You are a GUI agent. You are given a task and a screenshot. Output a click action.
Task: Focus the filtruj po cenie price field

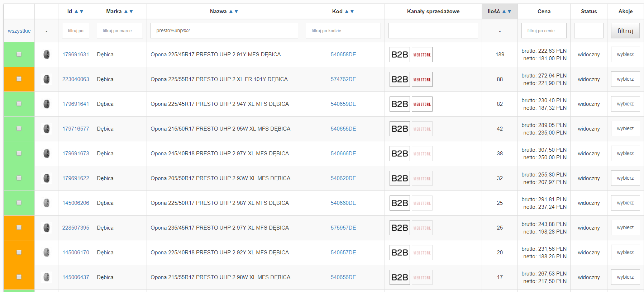544,31
